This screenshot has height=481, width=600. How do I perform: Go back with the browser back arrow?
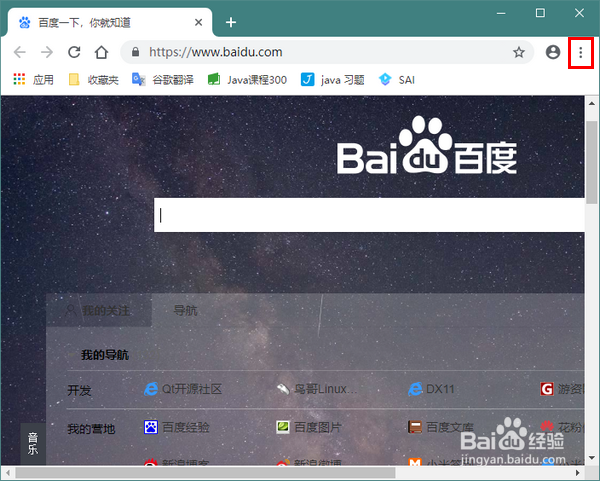point(20,52)
